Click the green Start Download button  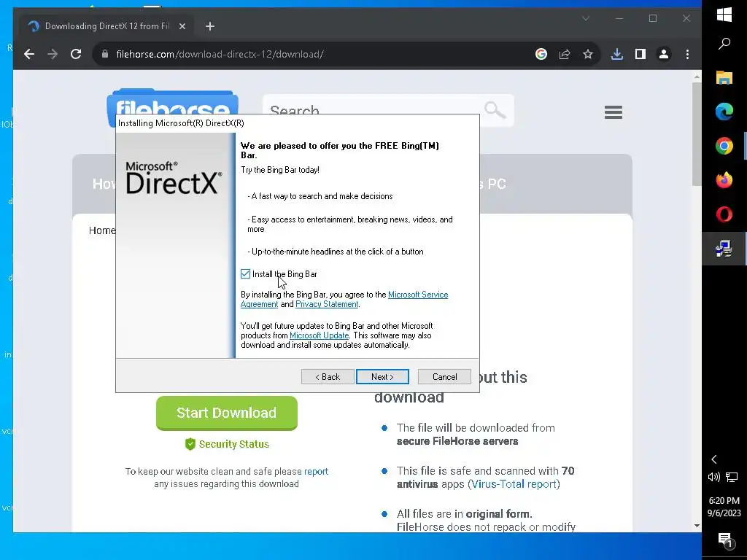click(x=227, y=413)
